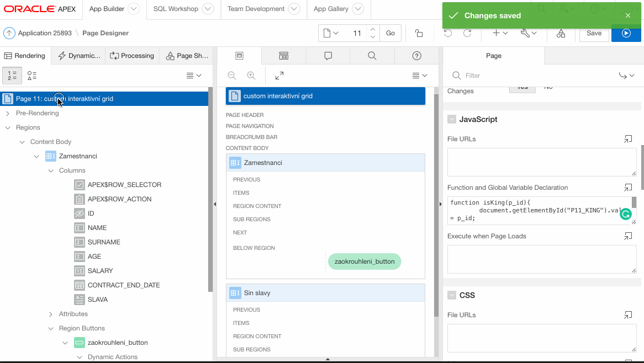Viewport: 644px width, 363px height.
Task: Open the Page Search magnifier tab
Action: (x=372, y=56)
